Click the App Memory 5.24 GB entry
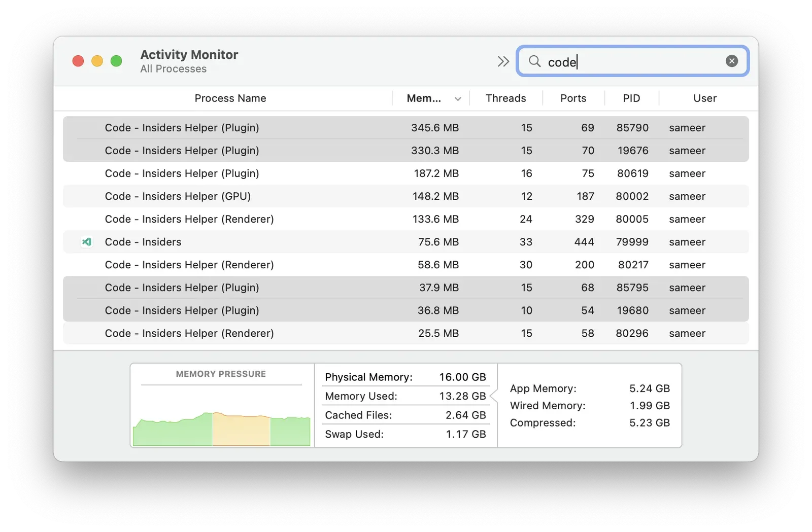The image size is (812, 532). pyautogui.click(x=590, y=388)
